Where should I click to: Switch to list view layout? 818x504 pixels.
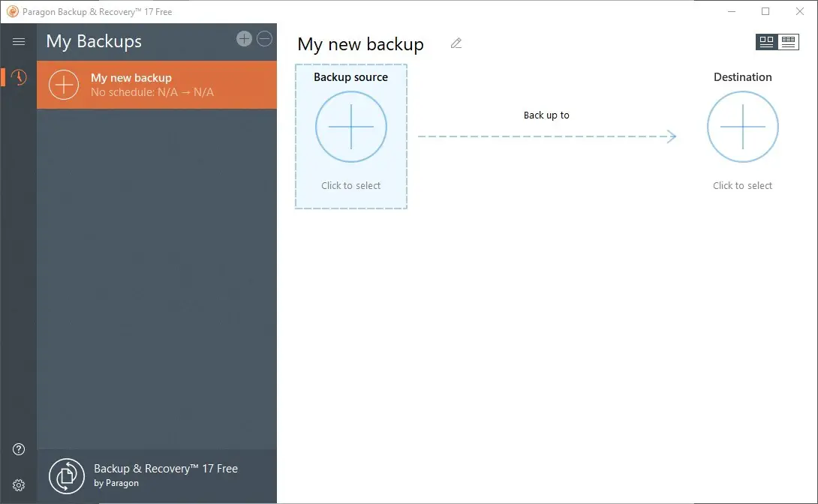(x=788, y=42)
